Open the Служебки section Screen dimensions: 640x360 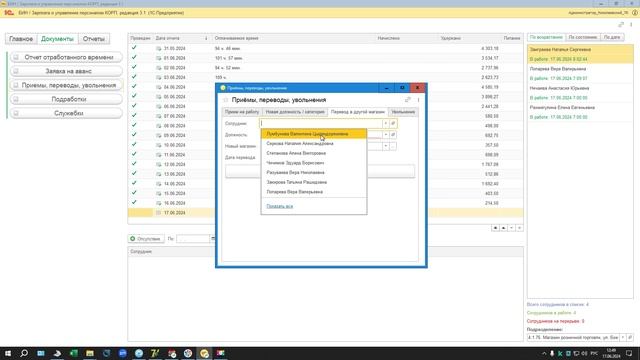66,113
